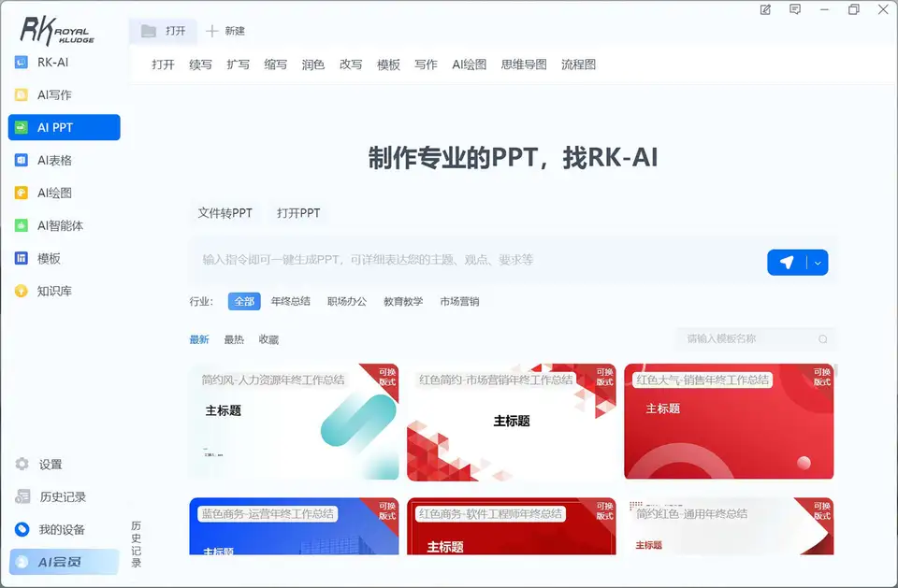Open 流程图 in the toolbar
Screen dimensions: 898x588
pos(578,65)
